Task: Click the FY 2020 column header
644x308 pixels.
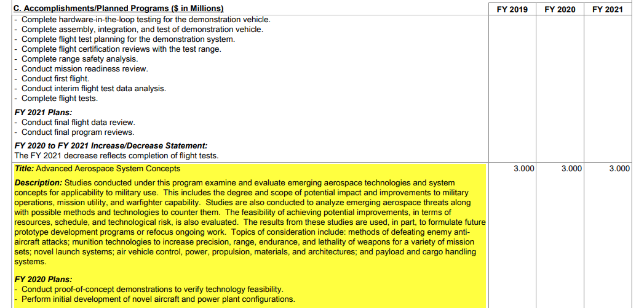Action: [560, 9]
